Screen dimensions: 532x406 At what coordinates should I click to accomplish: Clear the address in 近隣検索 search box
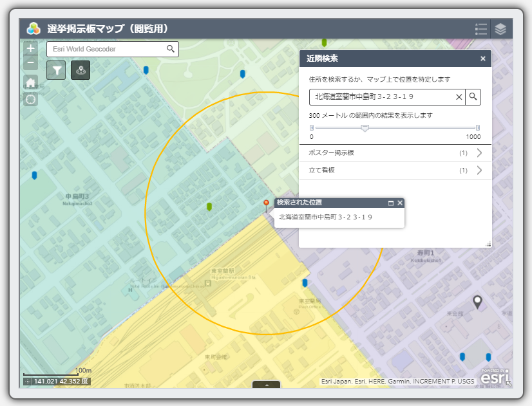(x=459, y=97)
